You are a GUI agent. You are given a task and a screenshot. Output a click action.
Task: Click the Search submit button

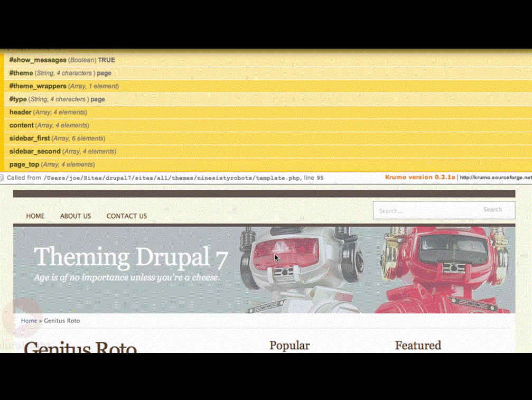[x=492, y=210]
